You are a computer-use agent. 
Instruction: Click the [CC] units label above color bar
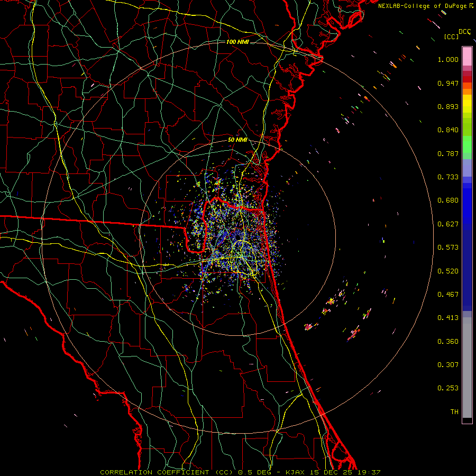451,36
